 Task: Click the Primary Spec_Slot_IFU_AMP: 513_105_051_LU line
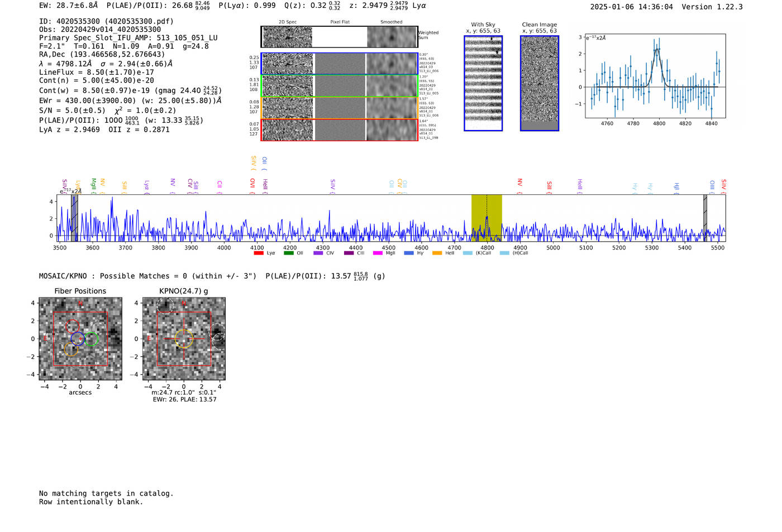point(128,38)
